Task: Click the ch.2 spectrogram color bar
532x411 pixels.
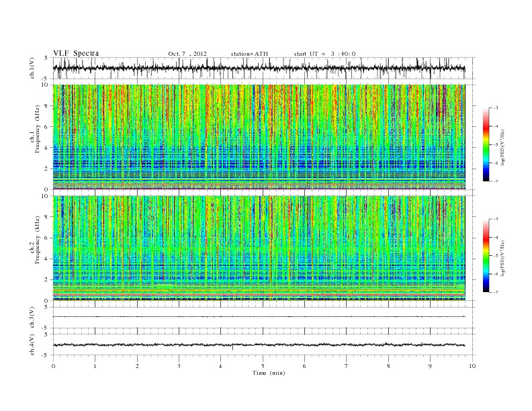Action: [486, 255]
